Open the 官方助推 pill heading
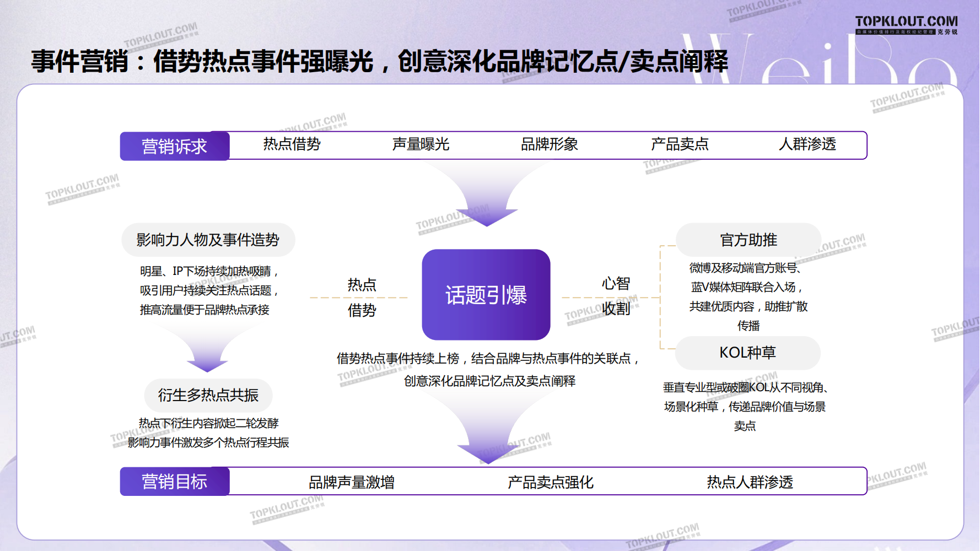 tap(748, 240)
